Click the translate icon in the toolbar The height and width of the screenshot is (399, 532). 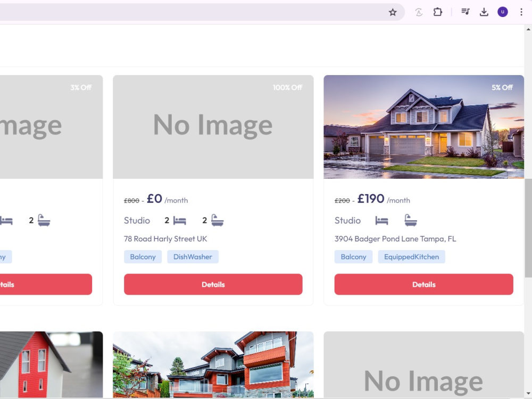pos(419,13)
